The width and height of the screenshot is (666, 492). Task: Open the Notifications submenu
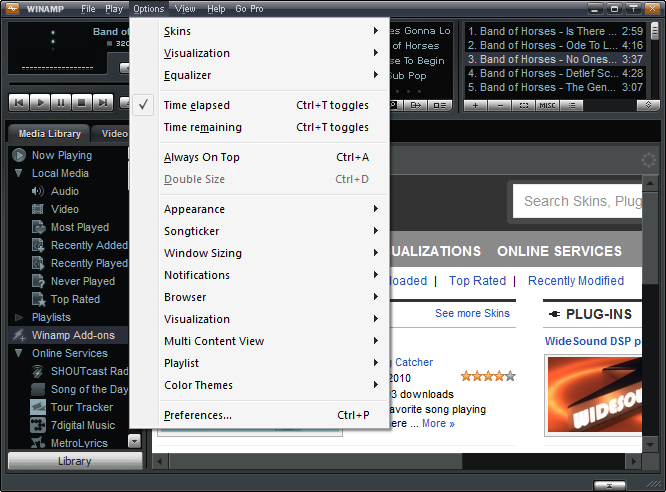259,275
